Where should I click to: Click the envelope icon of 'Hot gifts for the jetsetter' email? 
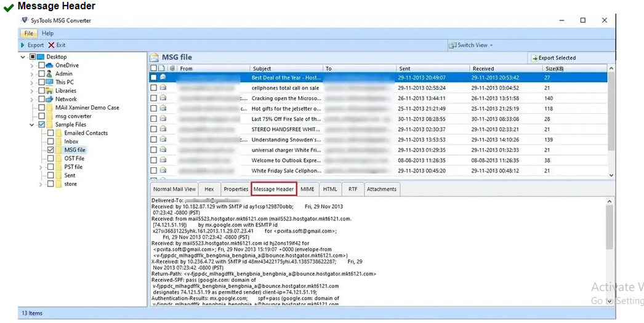point(163,108)
